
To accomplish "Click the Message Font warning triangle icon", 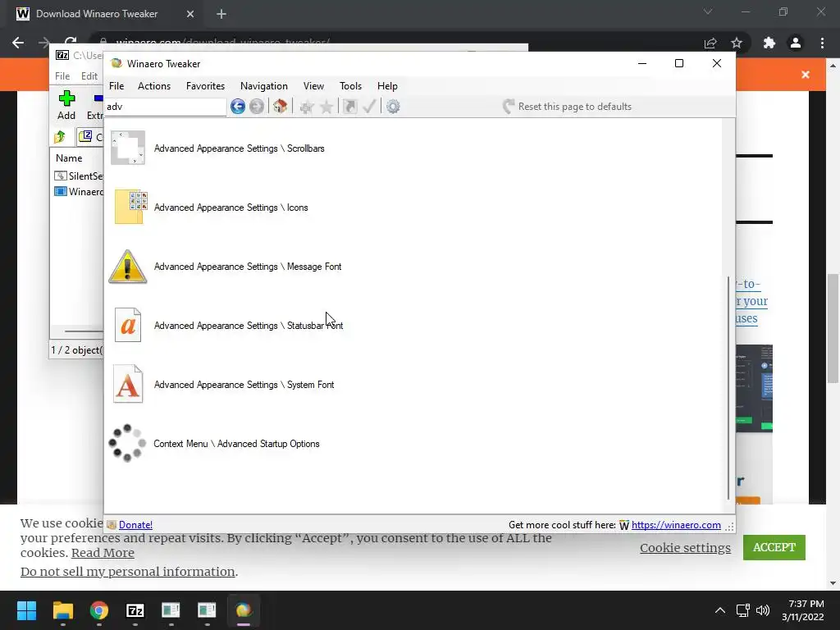I will click(x=127, y=267).
